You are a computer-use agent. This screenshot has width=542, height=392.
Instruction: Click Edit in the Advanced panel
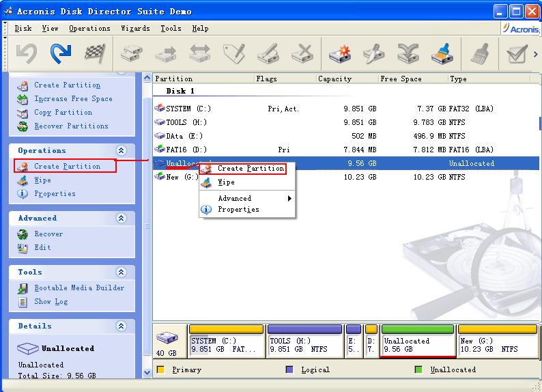pos(42,247)
